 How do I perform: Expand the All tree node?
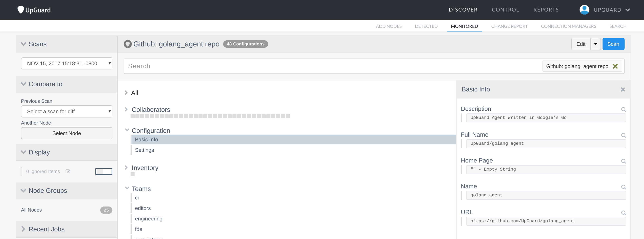[126, 93]
